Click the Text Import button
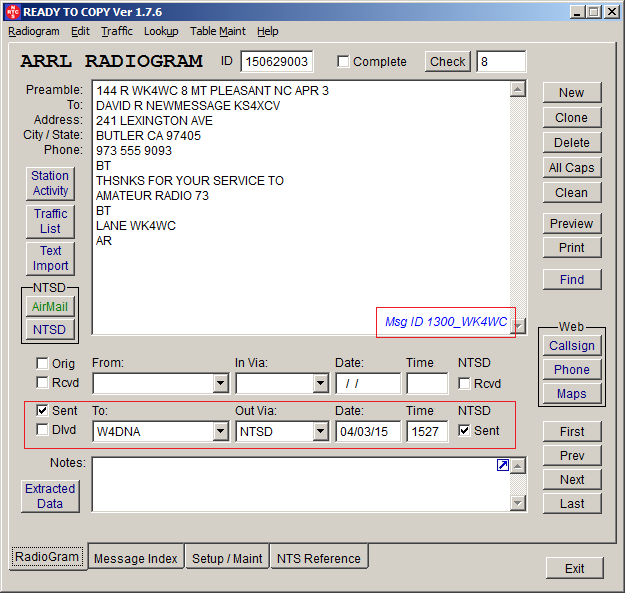The image size is (625, 593). click(x=50, y=258)
